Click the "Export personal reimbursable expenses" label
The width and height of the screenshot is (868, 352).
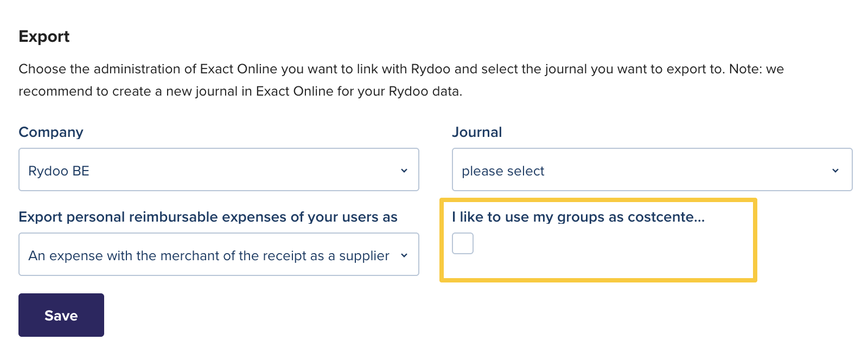point(208,217)
